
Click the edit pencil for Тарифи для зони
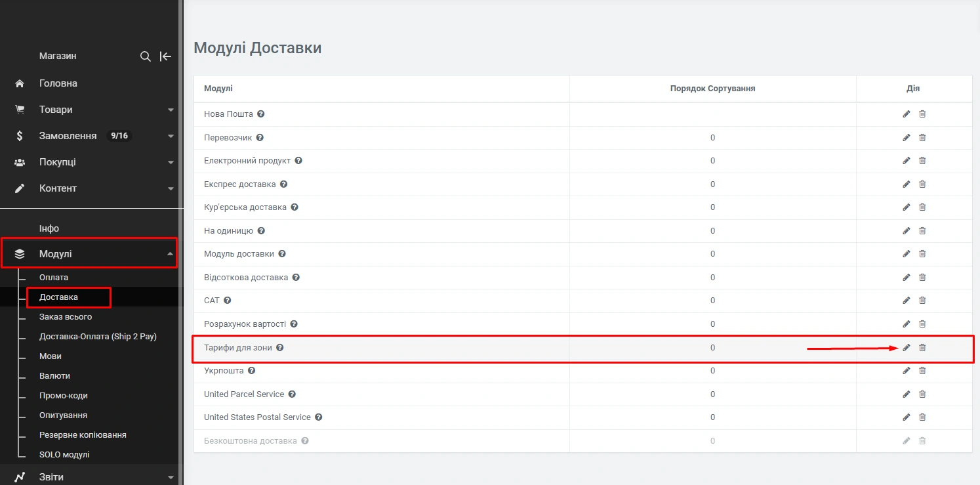(x=907, y=347)
